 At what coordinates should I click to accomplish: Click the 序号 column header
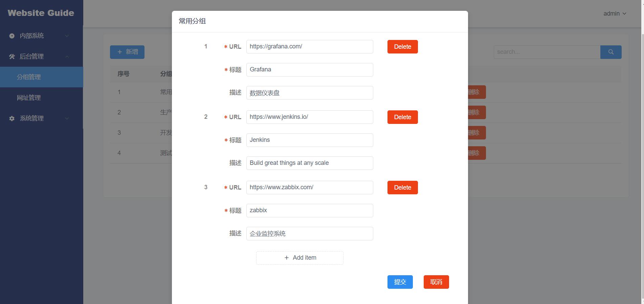123,74
